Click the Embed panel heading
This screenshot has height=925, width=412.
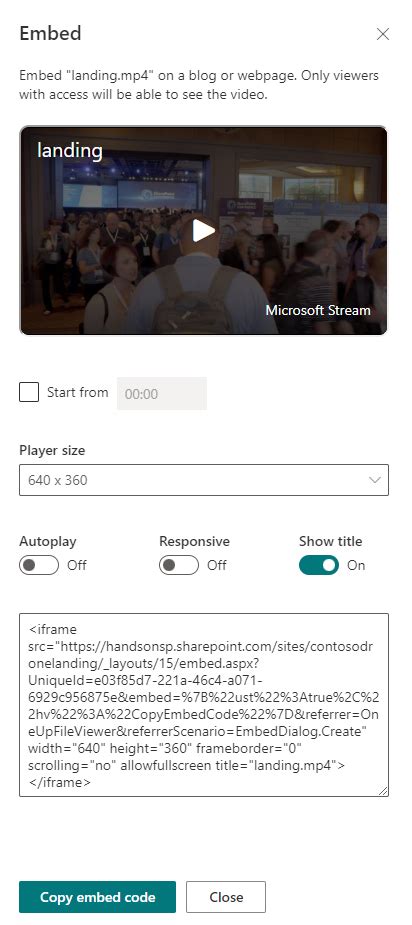click(50, 34)
